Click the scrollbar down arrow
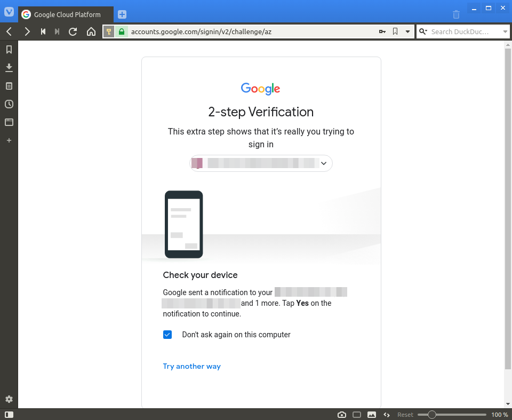The width and height of the screenshot is (512, 420). (508, 405)
